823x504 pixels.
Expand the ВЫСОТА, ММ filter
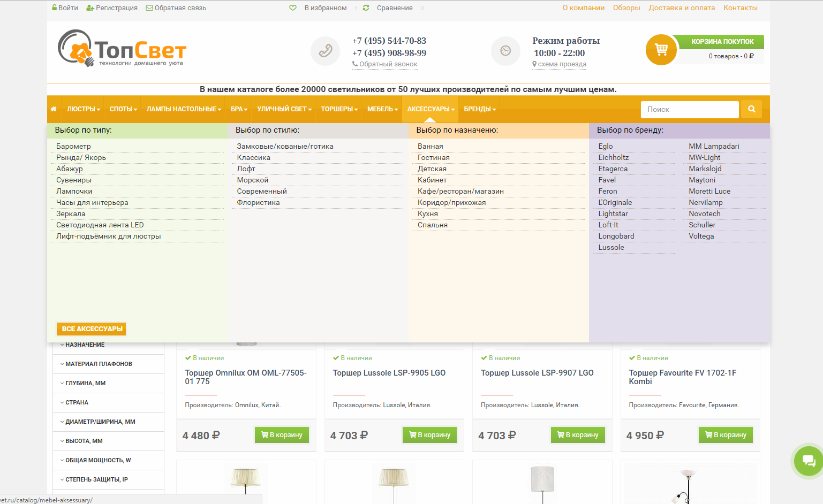coord(108,441)
